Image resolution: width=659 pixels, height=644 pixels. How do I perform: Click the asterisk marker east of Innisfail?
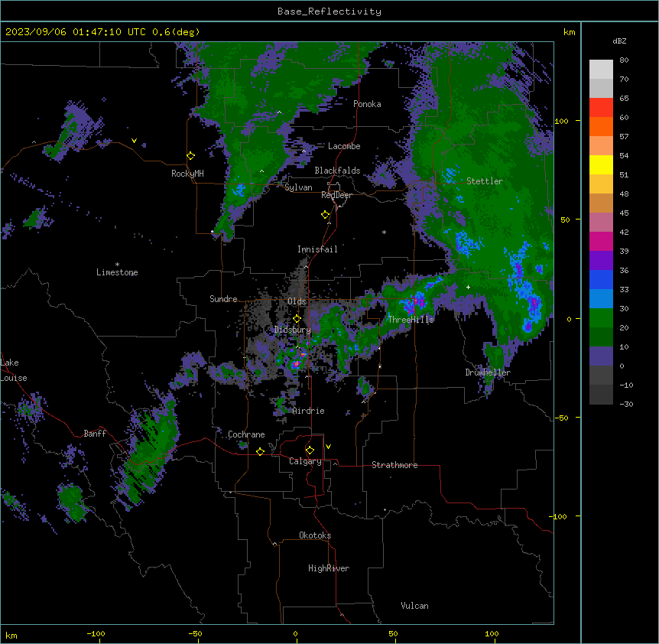click(384, 232)
